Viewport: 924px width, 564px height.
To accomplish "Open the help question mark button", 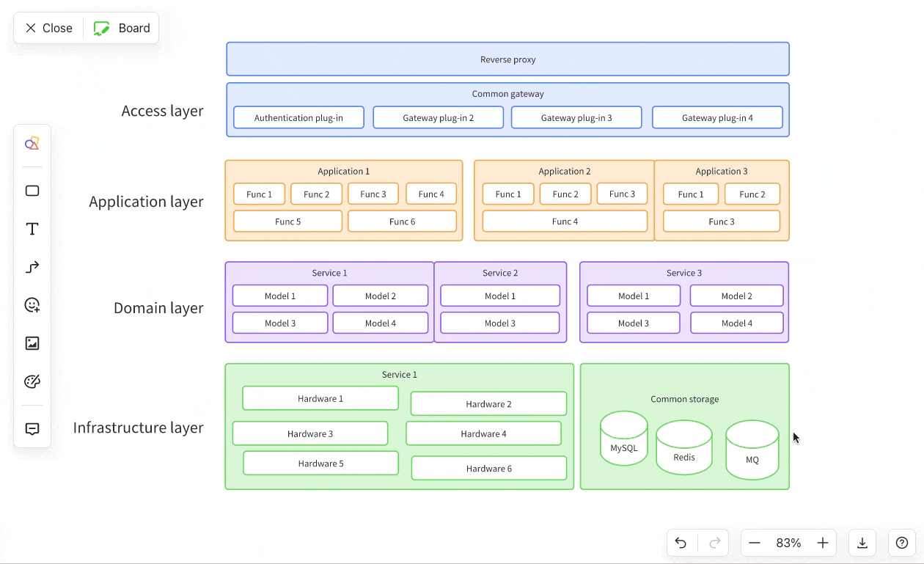I will (x=902, y=543).
